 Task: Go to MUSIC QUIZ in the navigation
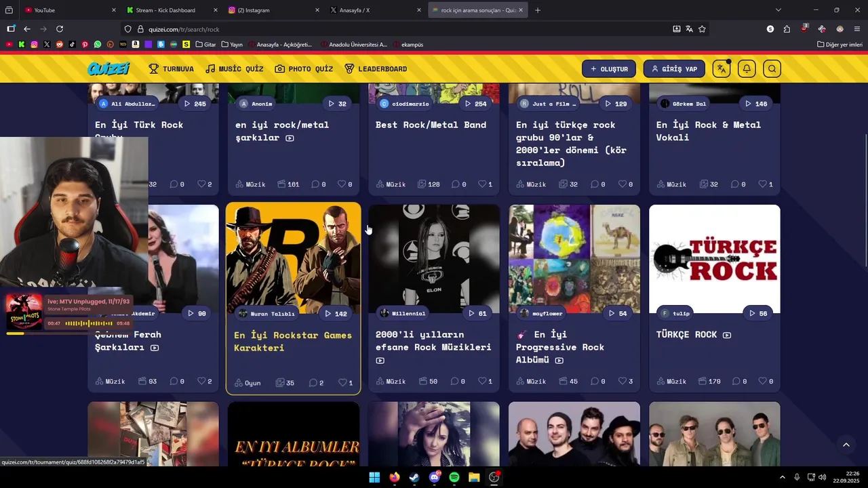coord(235,68)
